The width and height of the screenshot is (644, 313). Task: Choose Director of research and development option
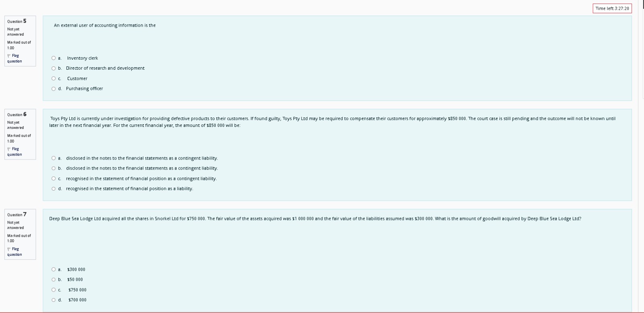point(54,68)
